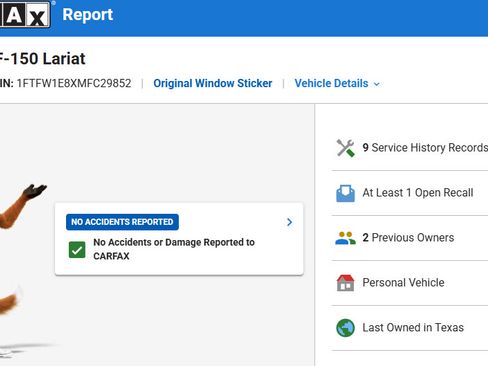Click the CARFAX logo in header

coord(25,14)
